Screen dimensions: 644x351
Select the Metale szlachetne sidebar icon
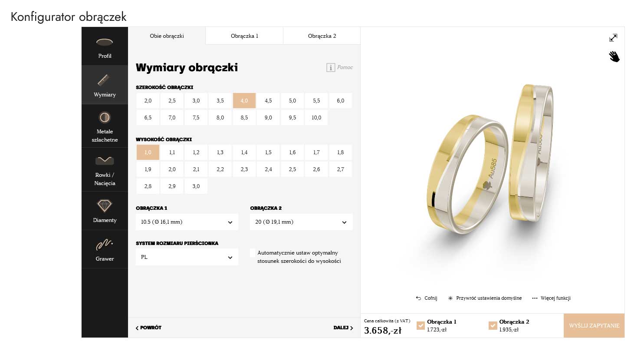(105, 117)
